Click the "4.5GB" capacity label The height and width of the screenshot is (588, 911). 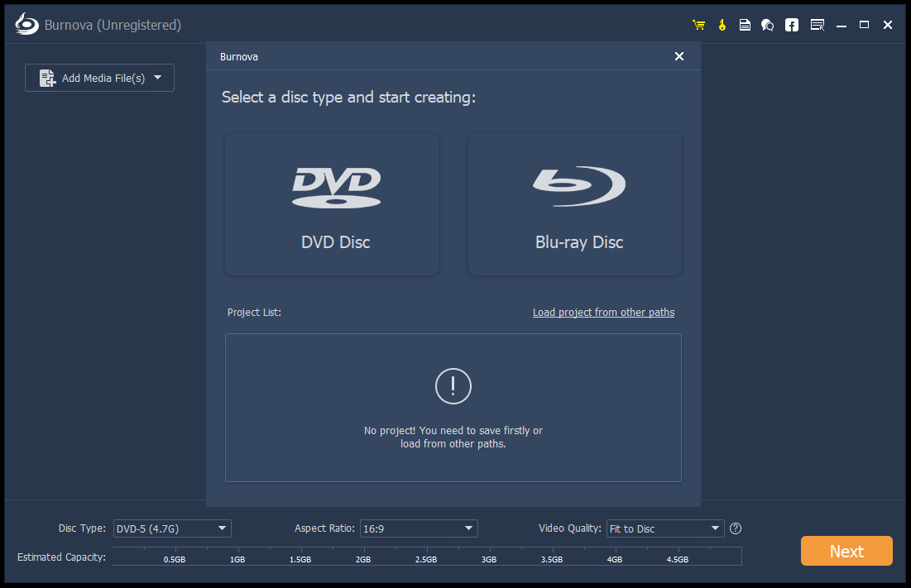678,560
